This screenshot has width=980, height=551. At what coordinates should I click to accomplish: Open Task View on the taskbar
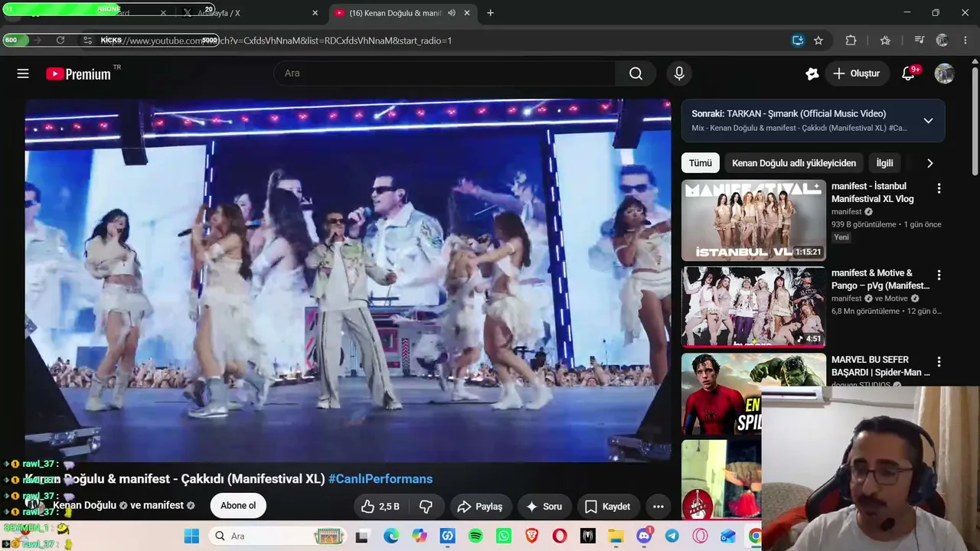pos(361,536)
